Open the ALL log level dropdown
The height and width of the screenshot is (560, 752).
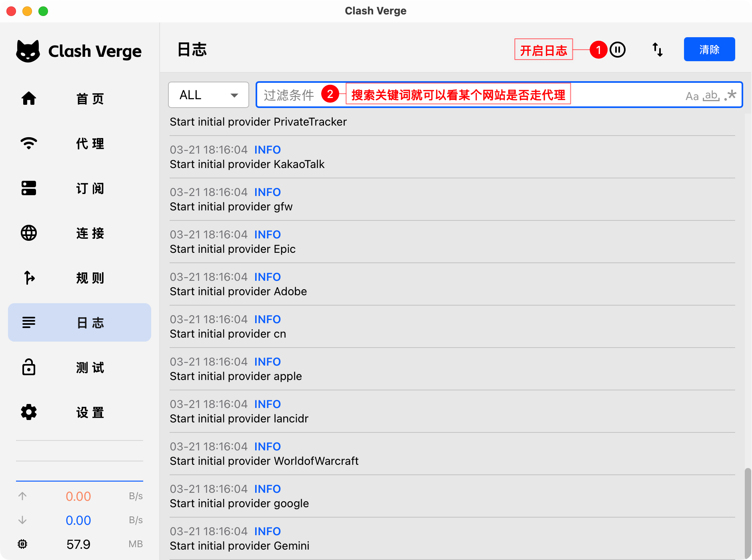(208, 95)
